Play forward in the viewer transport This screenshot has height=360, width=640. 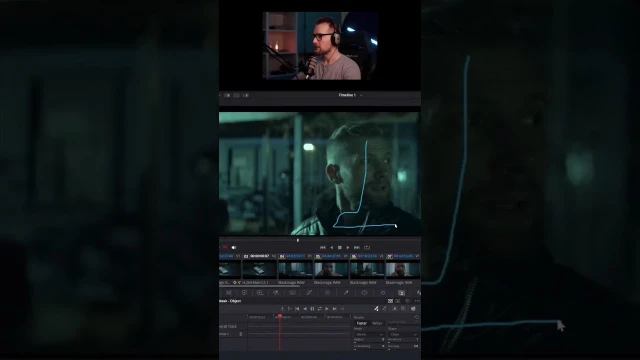pos(348,247)
